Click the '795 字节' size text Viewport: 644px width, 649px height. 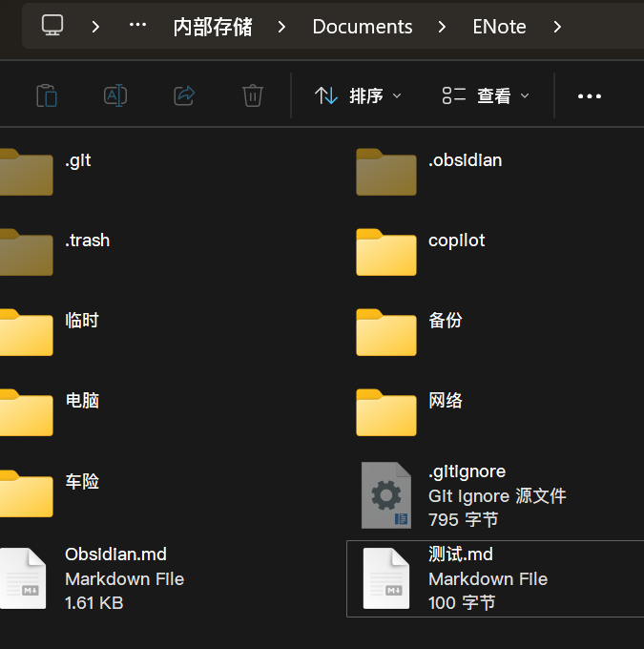click(463, 520)
